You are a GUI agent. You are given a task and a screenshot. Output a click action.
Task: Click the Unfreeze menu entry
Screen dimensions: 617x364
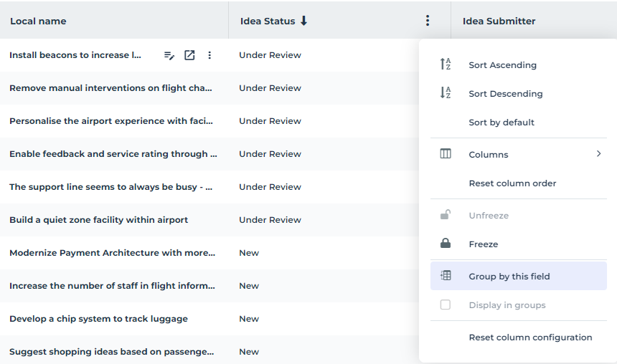point(489,216)
